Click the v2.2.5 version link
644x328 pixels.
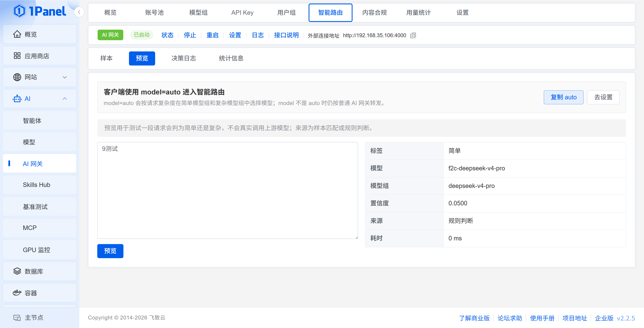click(626, 318)
